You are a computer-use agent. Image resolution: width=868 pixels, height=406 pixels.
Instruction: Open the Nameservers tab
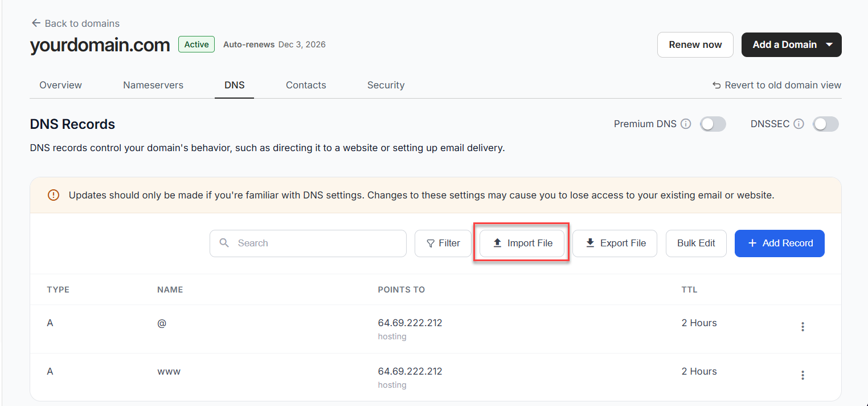(x=153, y=85)
